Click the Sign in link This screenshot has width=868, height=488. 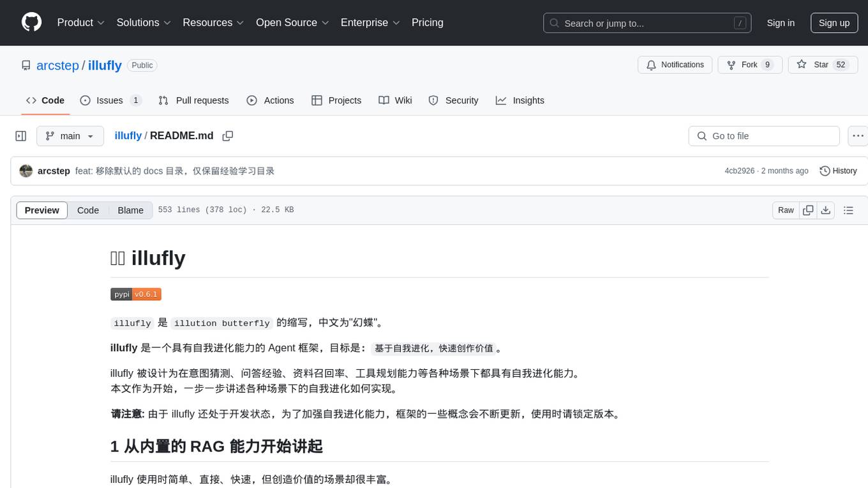(781, 23)
